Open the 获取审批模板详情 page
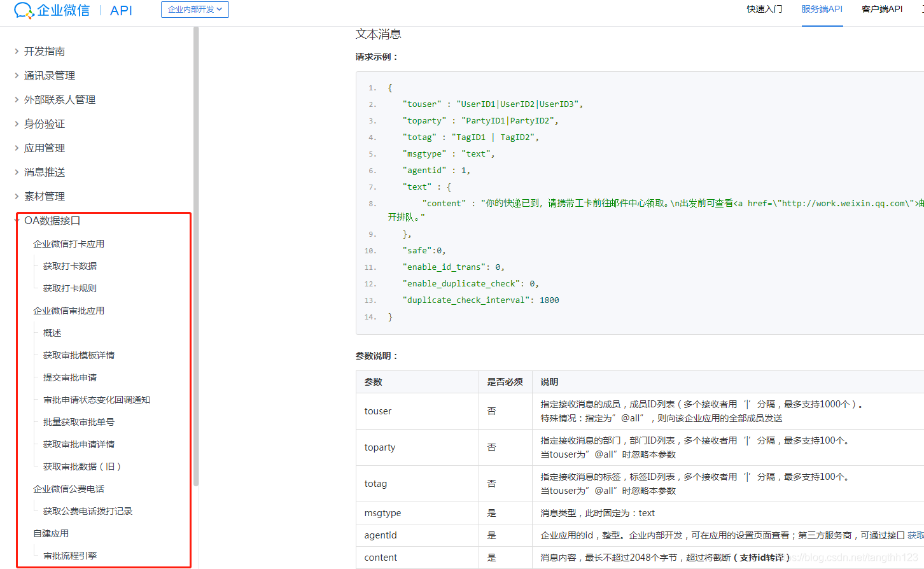The width and height of the screenshot is (924, 569). [79, 355]
